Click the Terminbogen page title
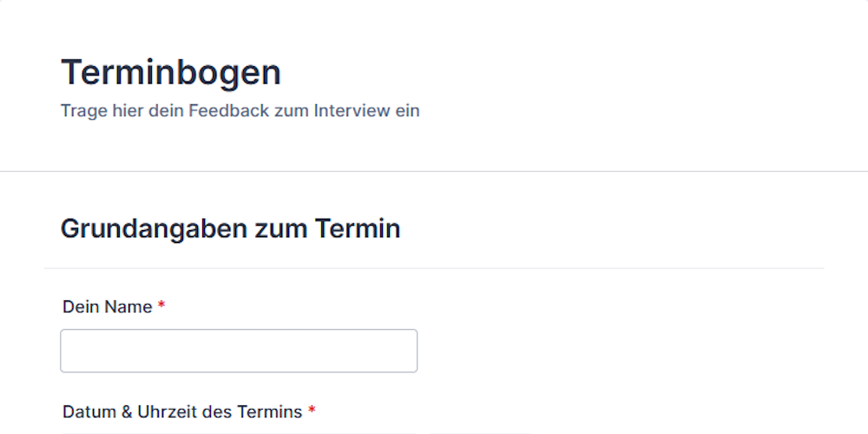The height and width of the screenshot is (434, 868). [x=171, y=73]
